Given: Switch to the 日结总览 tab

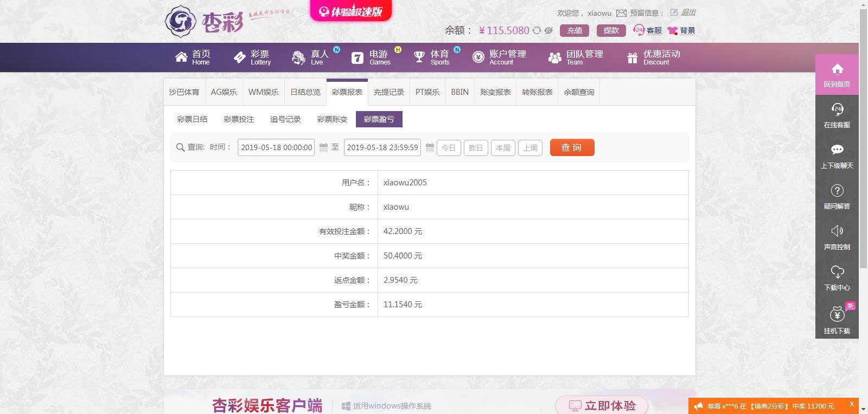Looking at the screenshot, I should tap(305, 92).
